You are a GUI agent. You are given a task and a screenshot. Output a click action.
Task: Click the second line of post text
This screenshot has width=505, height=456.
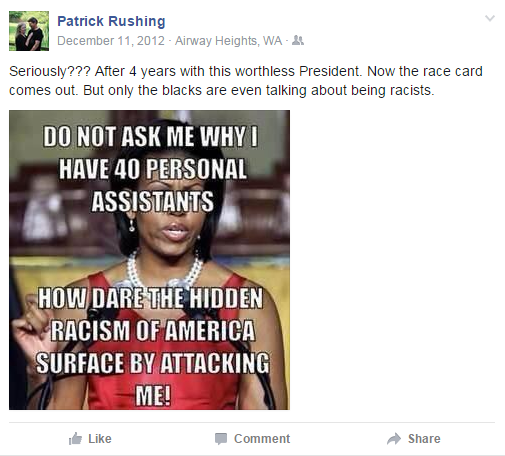(222, 90)
